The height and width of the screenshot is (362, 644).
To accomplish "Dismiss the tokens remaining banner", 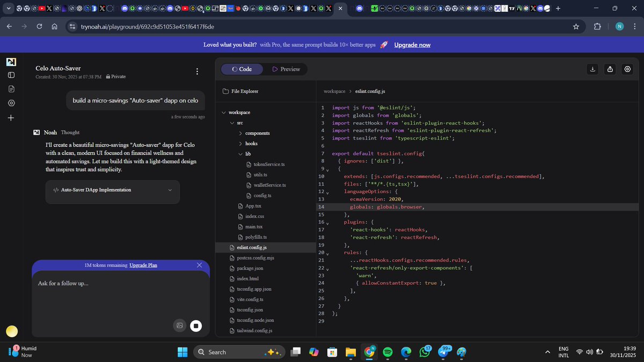I will pyautogui.click(x=200, y=265).
